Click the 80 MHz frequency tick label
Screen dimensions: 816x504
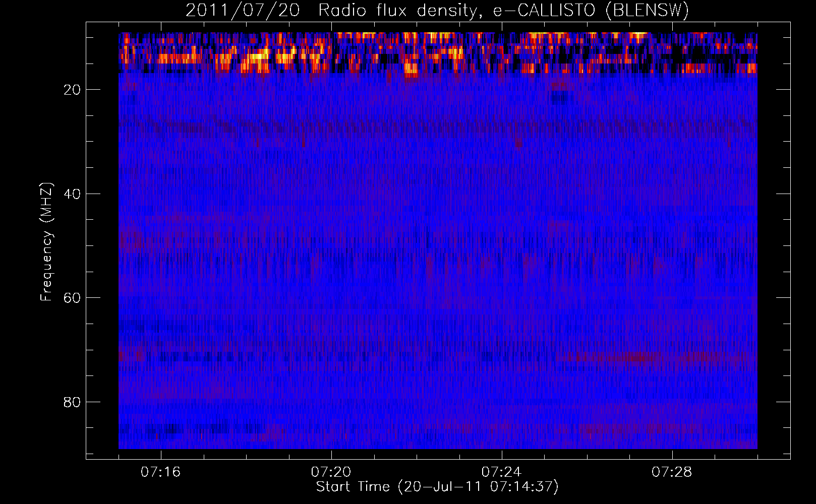72,402
